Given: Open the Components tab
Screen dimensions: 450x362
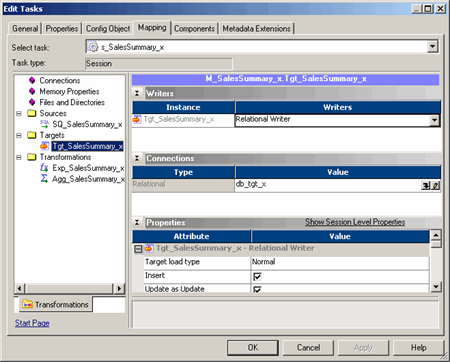Looking at the screenshot, I should [194, 29].
